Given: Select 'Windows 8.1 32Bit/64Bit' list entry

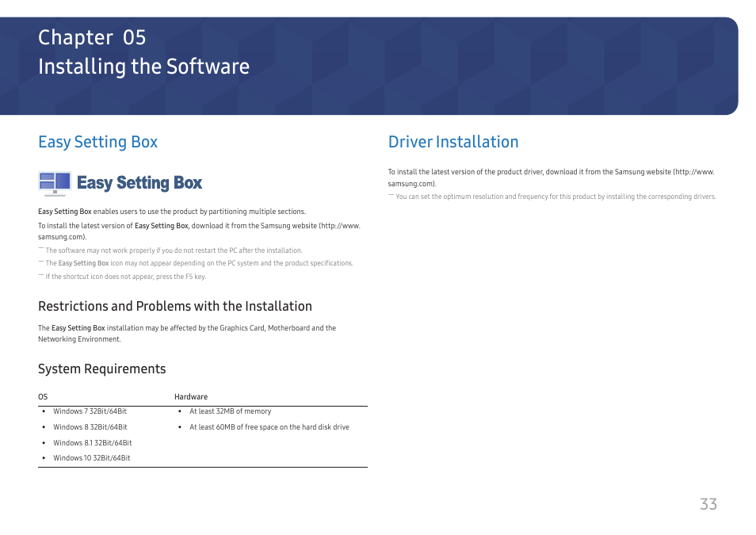Looking at the screenshot, I should [x=92, y=443].
